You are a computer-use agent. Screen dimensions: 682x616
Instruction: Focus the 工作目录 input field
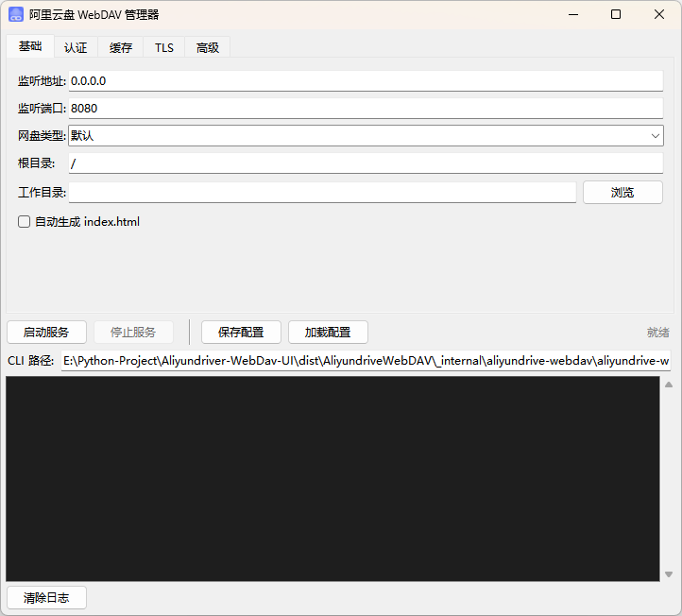pyautogui.click(x=322, y=193)
